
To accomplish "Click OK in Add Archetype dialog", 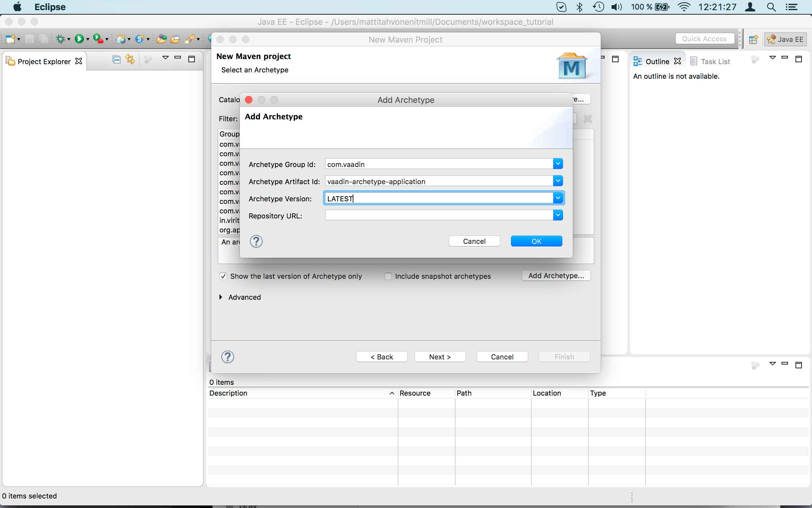I will click(536, 241).
